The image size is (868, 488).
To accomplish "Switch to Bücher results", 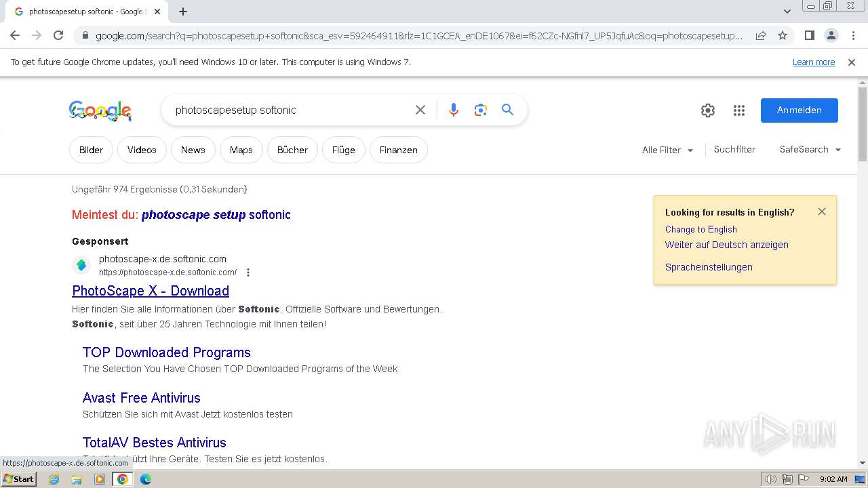I will (x=292, y=150).
